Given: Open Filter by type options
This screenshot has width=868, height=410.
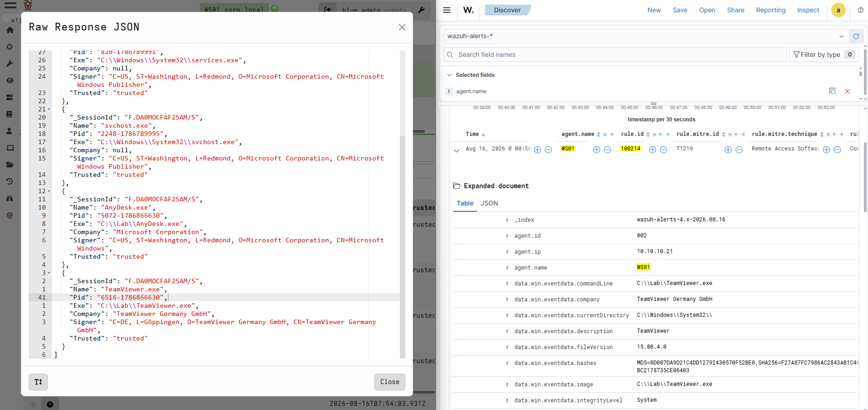Looking at the screenshot, I should point(823,55).
